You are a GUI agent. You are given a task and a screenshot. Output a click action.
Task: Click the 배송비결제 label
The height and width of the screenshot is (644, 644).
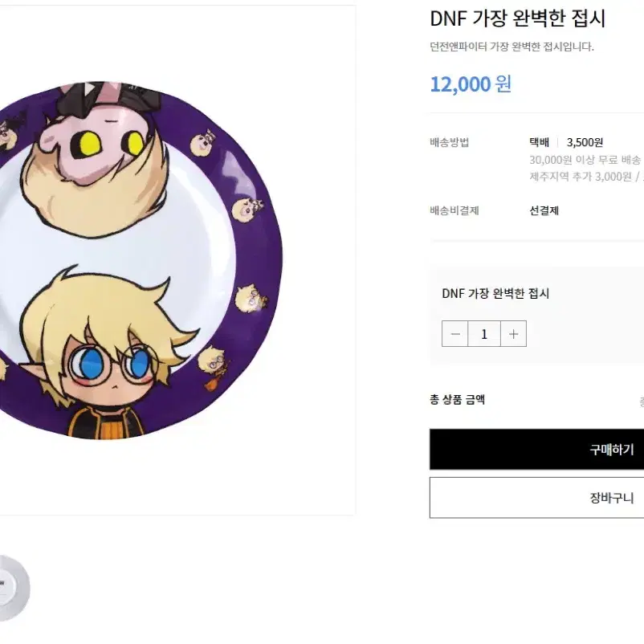coord(454,210)
